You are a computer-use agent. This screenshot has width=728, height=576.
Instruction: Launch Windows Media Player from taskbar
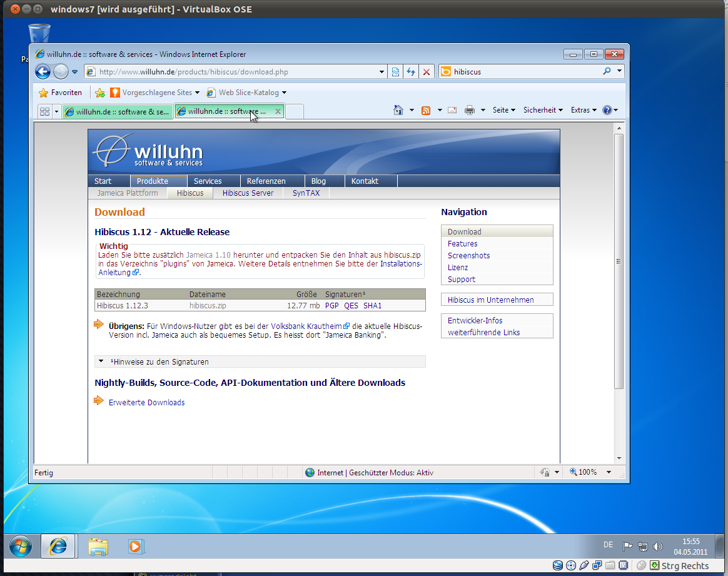point(136,547)
